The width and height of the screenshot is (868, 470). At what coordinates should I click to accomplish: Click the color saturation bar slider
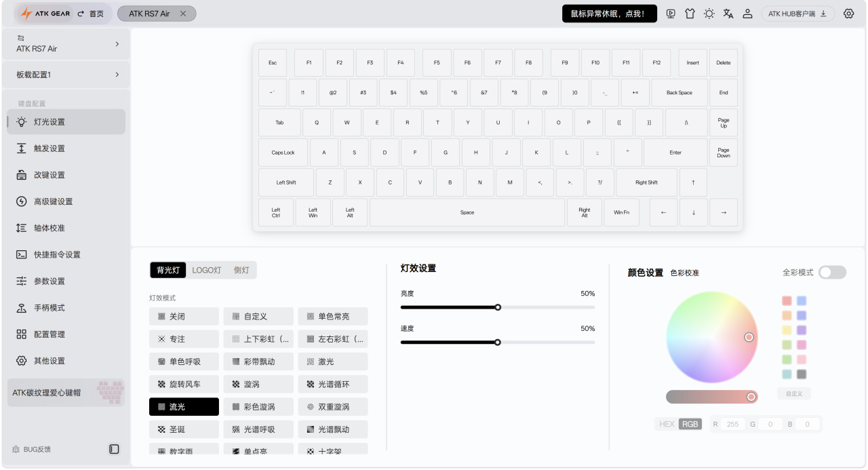tap(712, 397)
